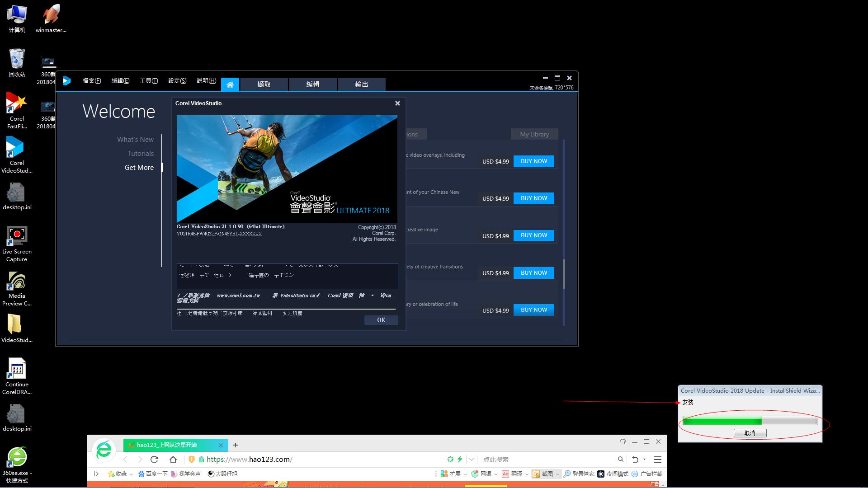This screenshot has height=488, width=868.
Task: Open the 編輯(E) menu
Action: click(120, 81)
